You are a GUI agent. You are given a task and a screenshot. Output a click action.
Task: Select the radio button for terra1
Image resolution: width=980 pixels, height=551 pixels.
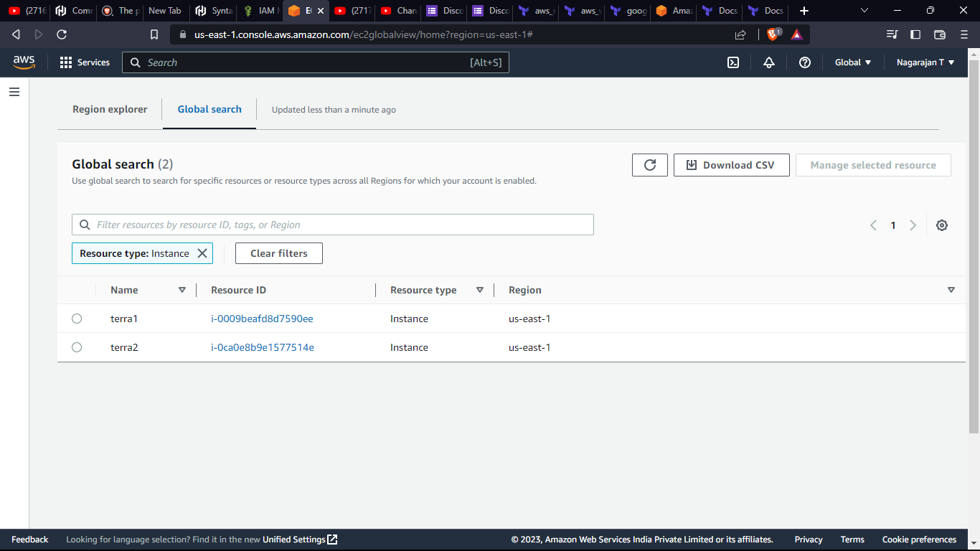(77, 319)
